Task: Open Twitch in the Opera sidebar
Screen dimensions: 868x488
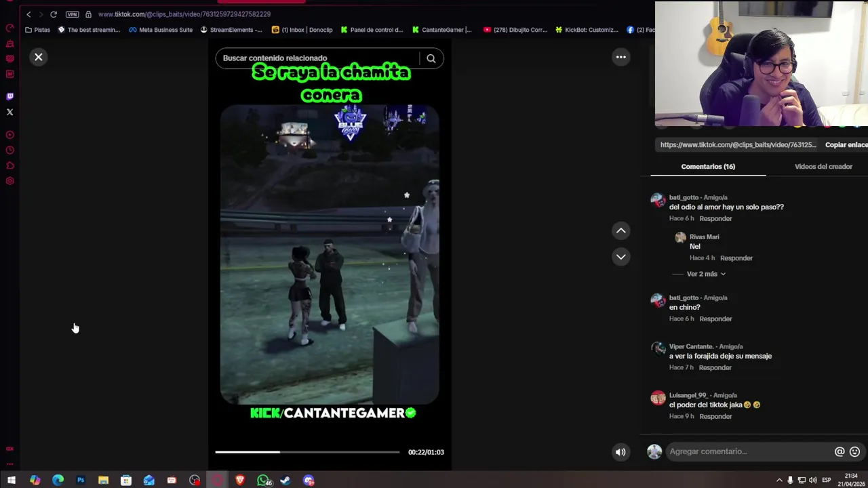Action: tap(9, 96)
